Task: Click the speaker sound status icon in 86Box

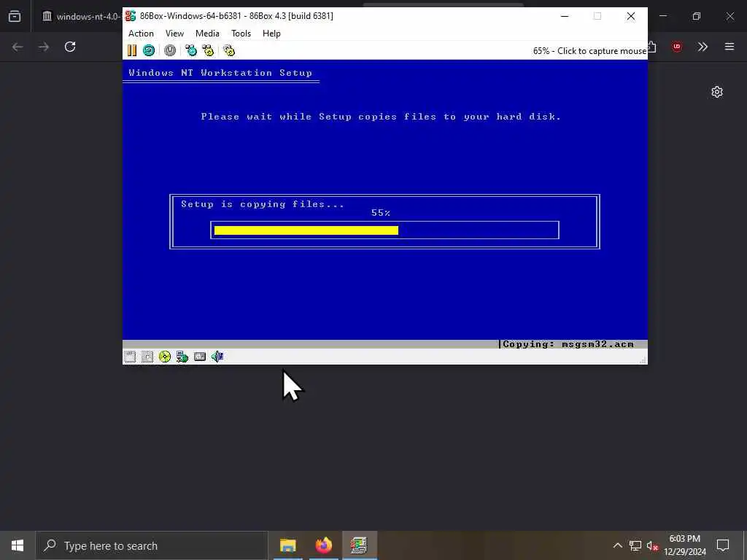Action: 217,357
